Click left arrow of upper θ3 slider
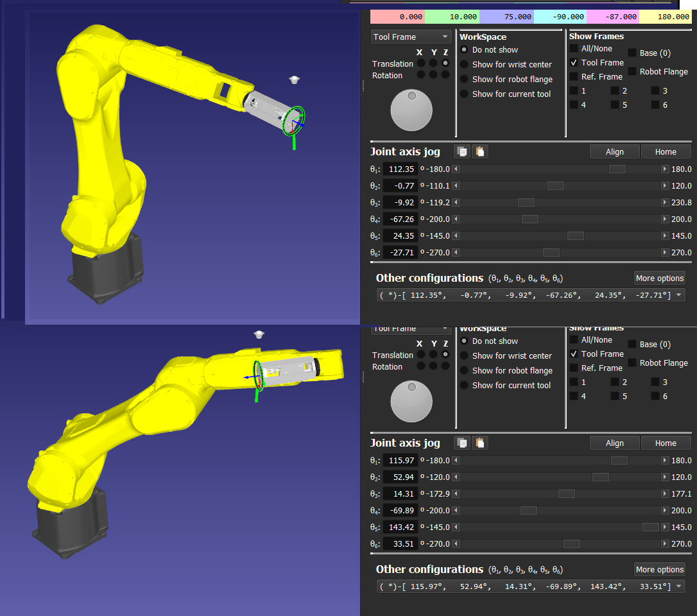Image resolution: width=697 pixels, height=616 pixels. pos(456,203)
